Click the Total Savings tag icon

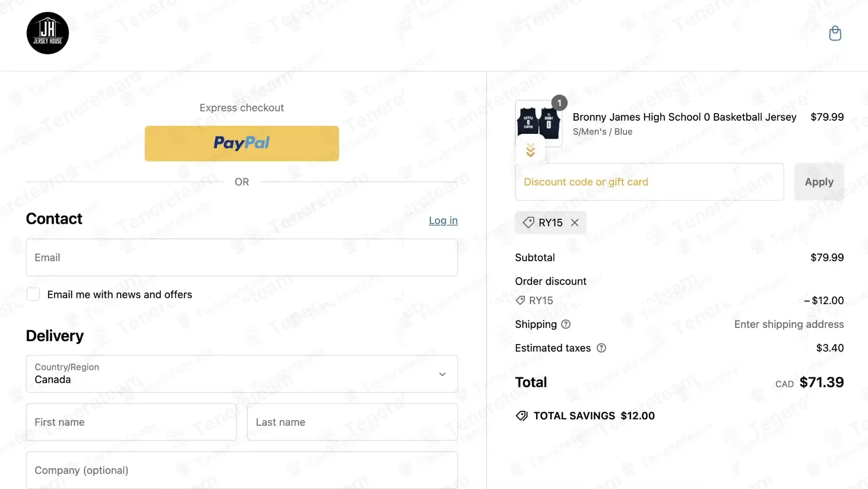pyautogui.click(x=522, y=416)
